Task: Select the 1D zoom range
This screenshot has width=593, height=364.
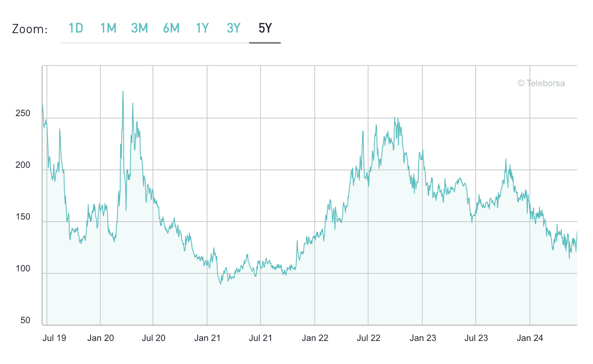Action: tap(76, 28)
